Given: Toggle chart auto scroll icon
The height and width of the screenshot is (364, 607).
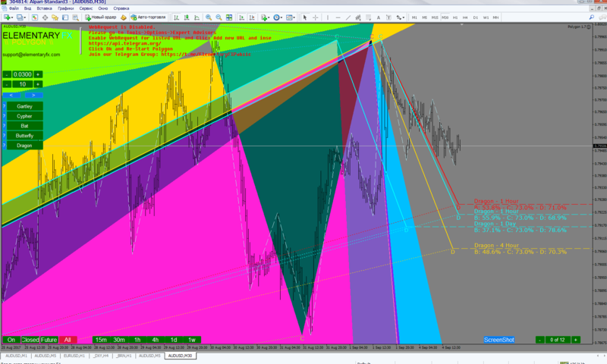Looking at the screenshot, I should point(241,17).
